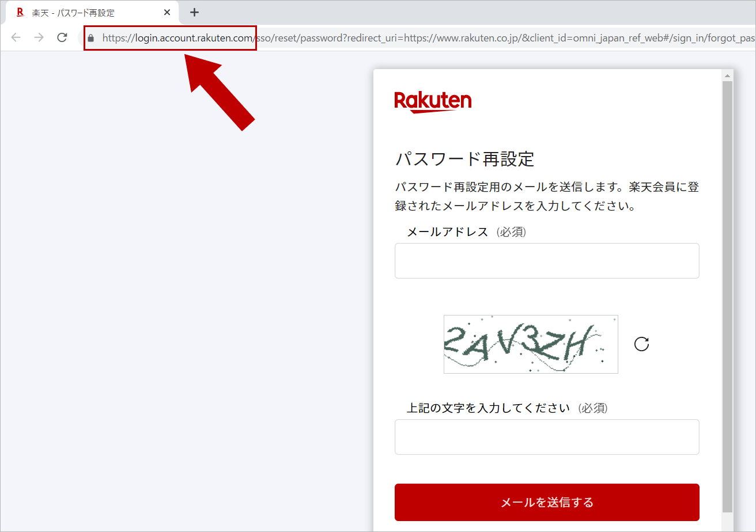The height and width of the screenshot is (532, 756).
Task: Click the CAPTCHA image showing 2AV3ZH
Action: [x=530, y=344]
